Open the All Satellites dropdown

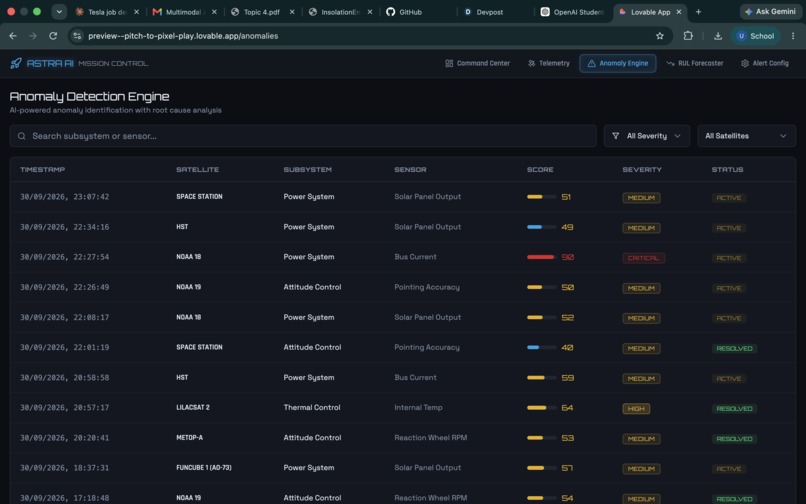point(746,136)
